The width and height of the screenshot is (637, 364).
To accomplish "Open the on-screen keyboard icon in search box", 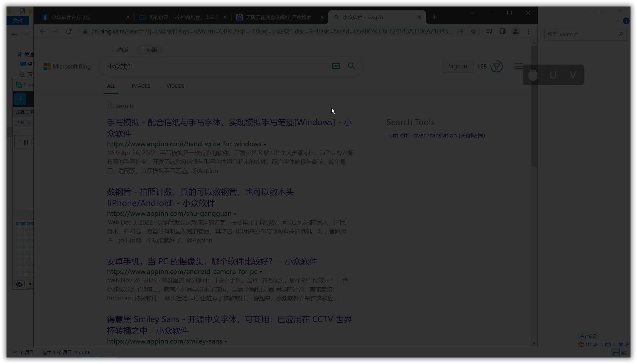I will point(336,66).
